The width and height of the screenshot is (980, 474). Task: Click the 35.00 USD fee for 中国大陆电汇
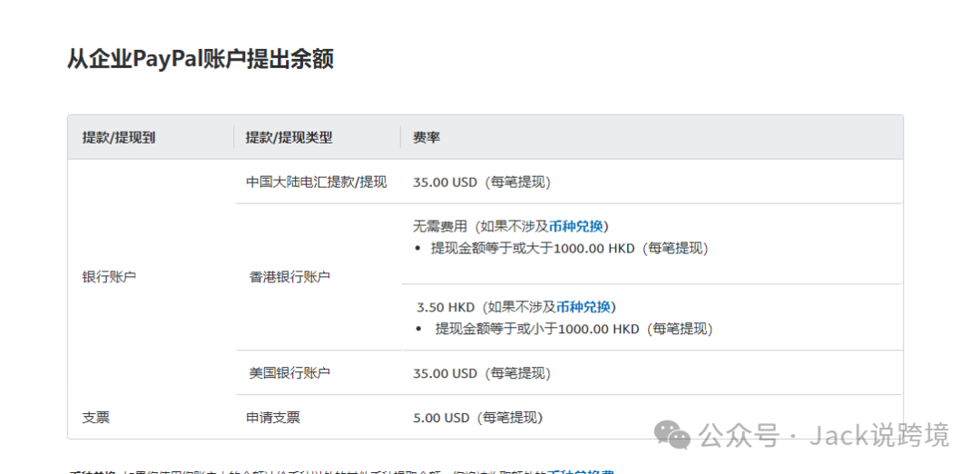point(445,182)
